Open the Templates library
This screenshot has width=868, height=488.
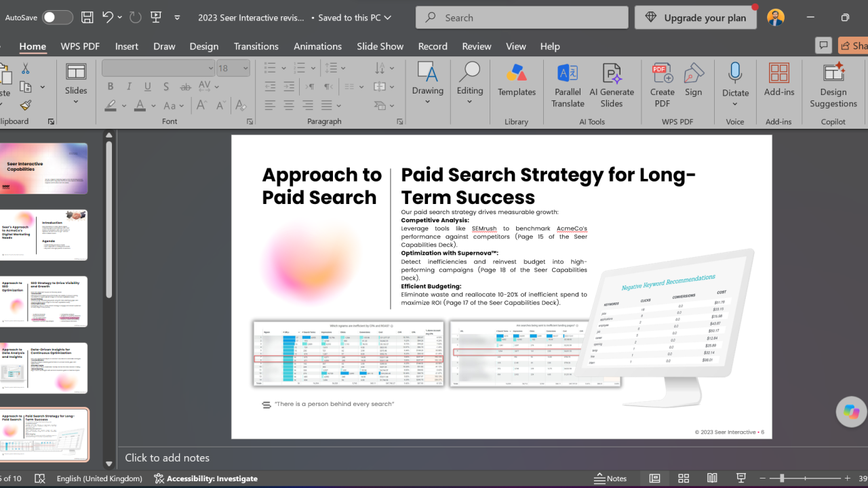pyautogui.click(x=517, y=80)
